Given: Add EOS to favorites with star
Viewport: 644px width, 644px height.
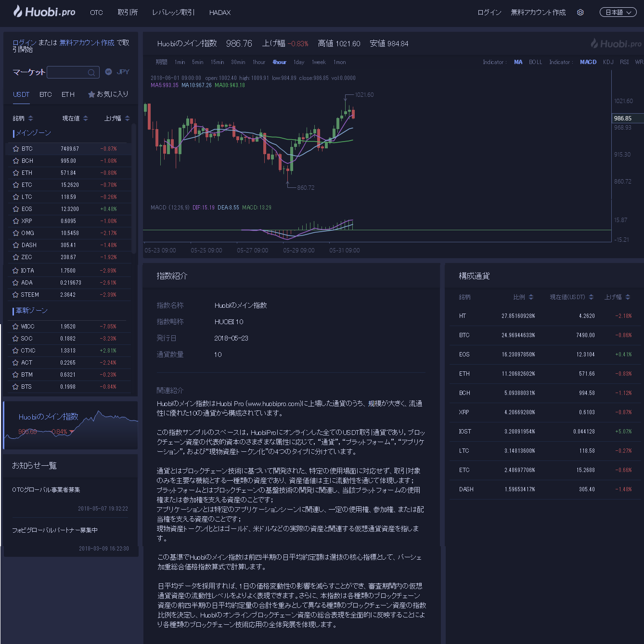Looking at the screenshot, I should click(x=16, y=209).
